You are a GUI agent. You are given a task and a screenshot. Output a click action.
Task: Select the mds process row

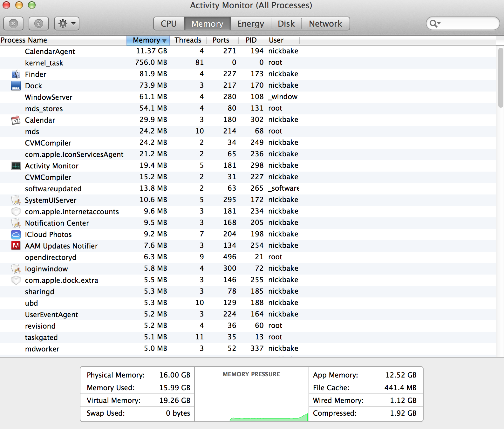point(248,132)
